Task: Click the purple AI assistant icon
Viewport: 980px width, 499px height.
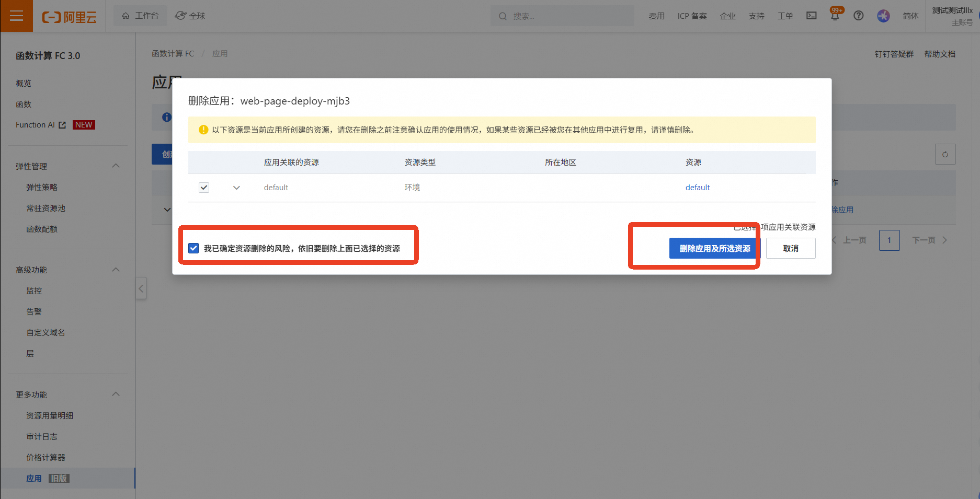Action: pos(883,16)
